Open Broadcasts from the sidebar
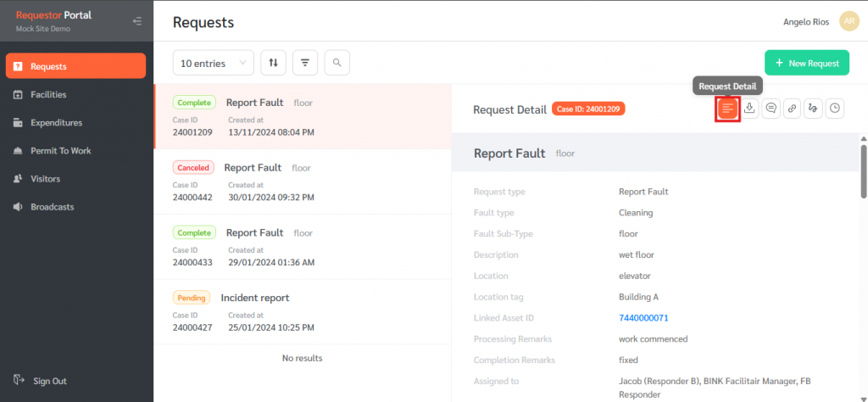 tap(52, 207)
